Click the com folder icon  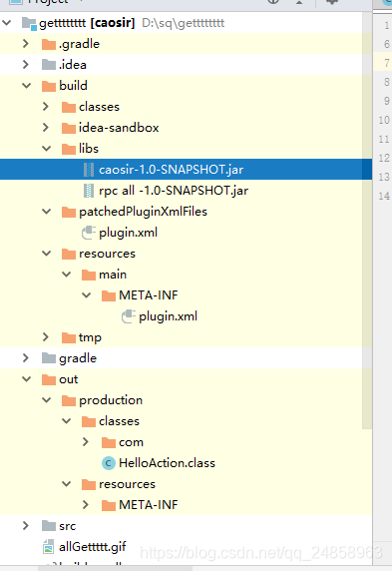click(x=109, y=442)
